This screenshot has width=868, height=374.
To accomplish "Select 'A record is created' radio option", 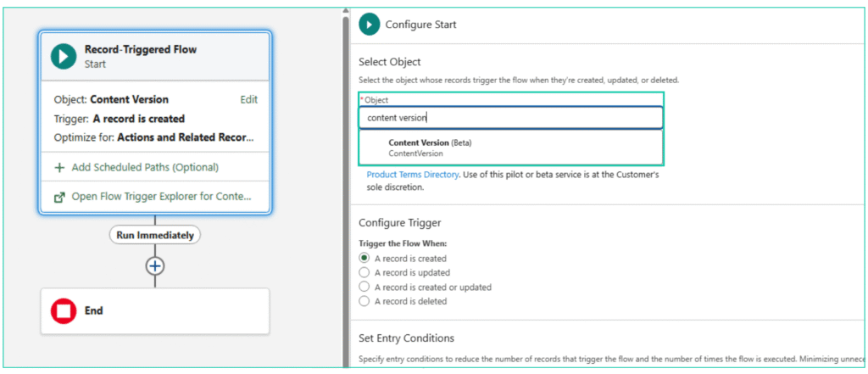I will tap(364, 258).
